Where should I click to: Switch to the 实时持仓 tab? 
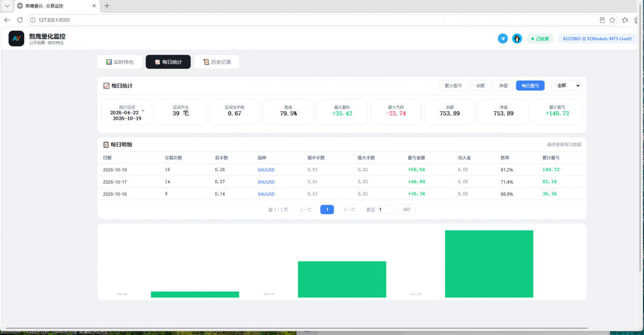tap(120, 62)
